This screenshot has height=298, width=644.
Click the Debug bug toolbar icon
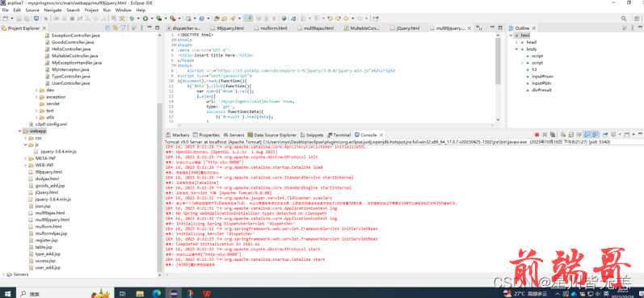pos(132,19)
